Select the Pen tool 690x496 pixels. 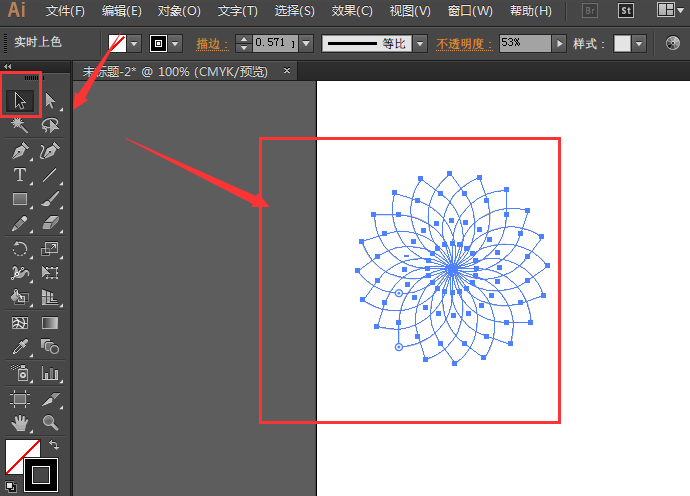[x=20, y=152]
